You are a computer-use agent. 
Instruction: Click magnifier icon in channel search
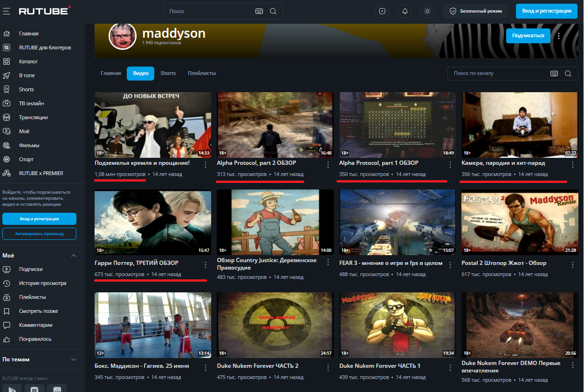568,74
